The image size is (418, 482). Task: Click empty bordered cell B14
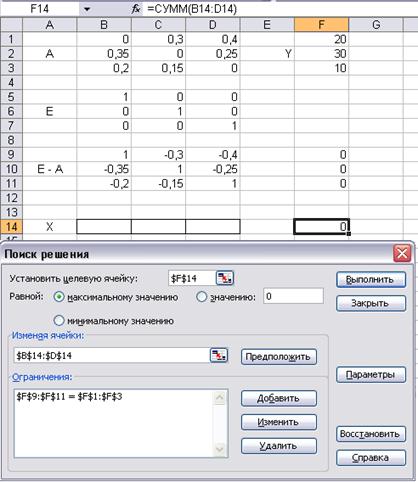pyautogui.click(x=104, y=227)
